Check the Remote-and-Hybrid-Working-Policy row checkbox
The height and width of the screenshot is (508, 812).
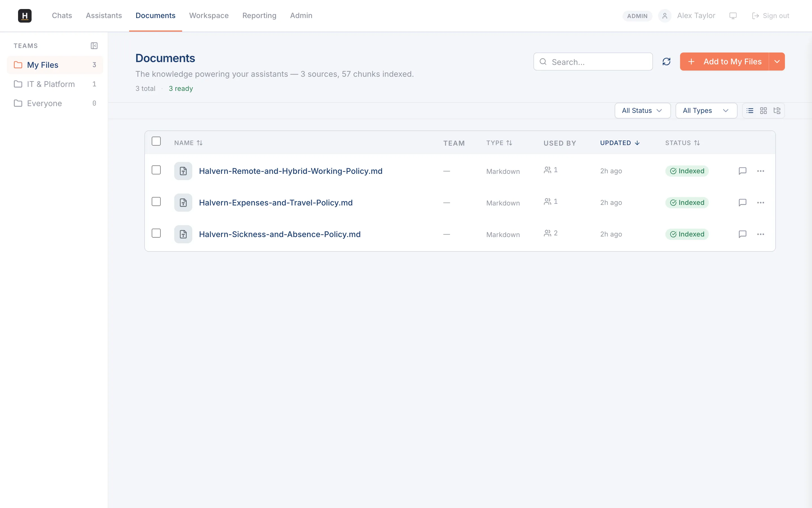click(x=156, y=170)
